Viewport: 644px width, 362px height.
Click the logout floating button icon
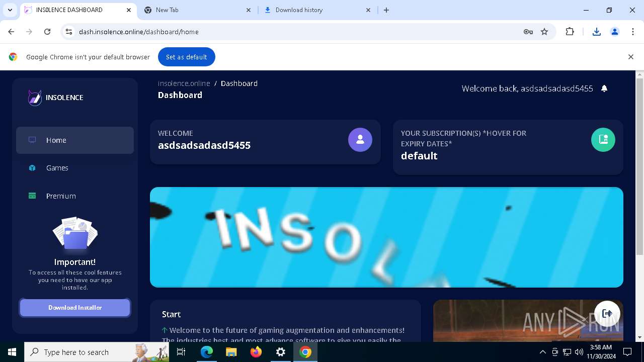coord(607,313)
